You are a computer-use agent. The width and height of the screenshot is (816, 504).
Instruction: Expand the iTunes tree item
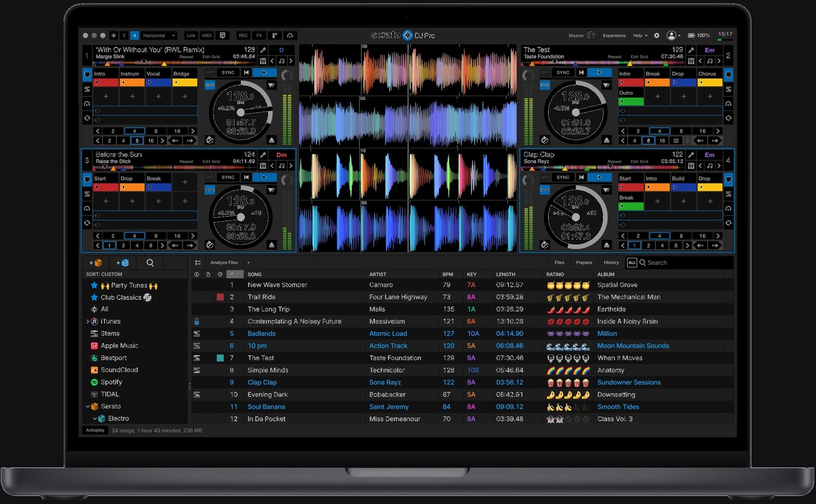pyautogui.click(x=88, y=321)
